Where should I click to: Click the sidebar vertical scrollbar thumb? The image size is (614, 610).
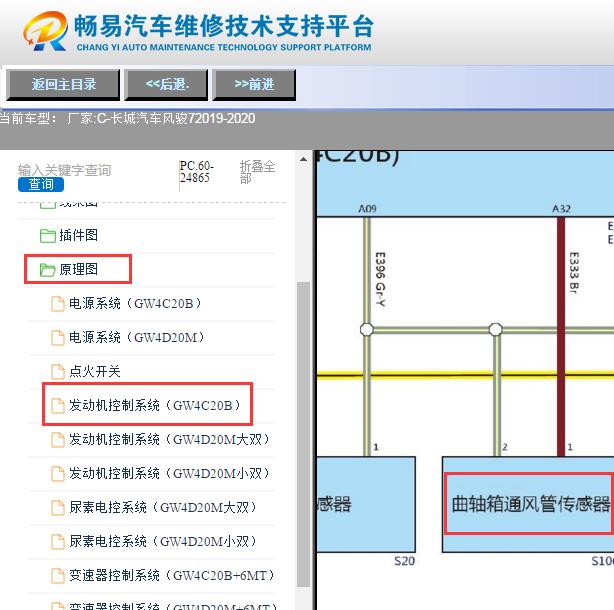tap(303, 435)
